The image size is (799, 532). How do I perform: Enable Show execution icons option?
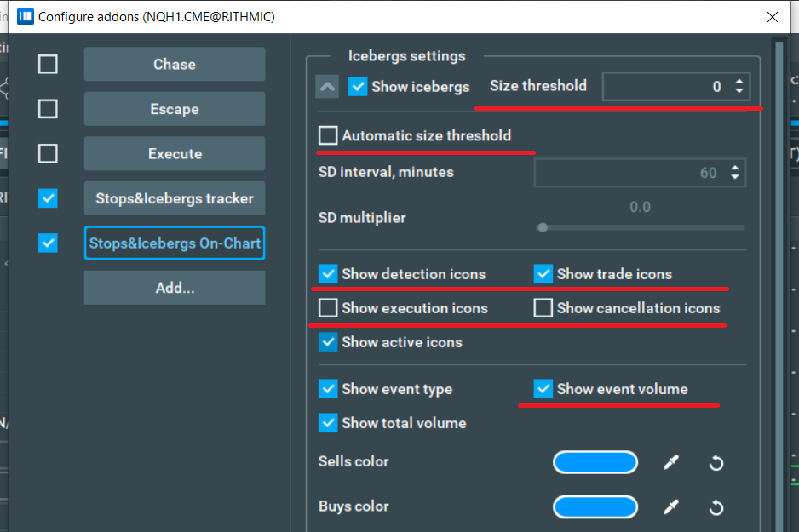point(328,308)
